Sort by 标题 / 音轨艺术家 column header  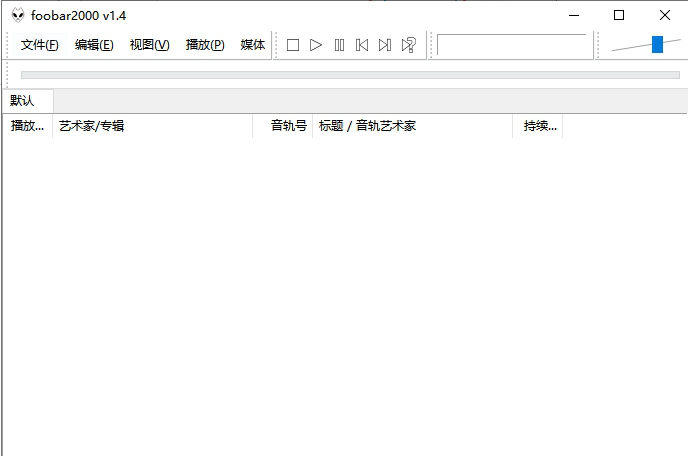pyautogui.click(x=412, y=126)
